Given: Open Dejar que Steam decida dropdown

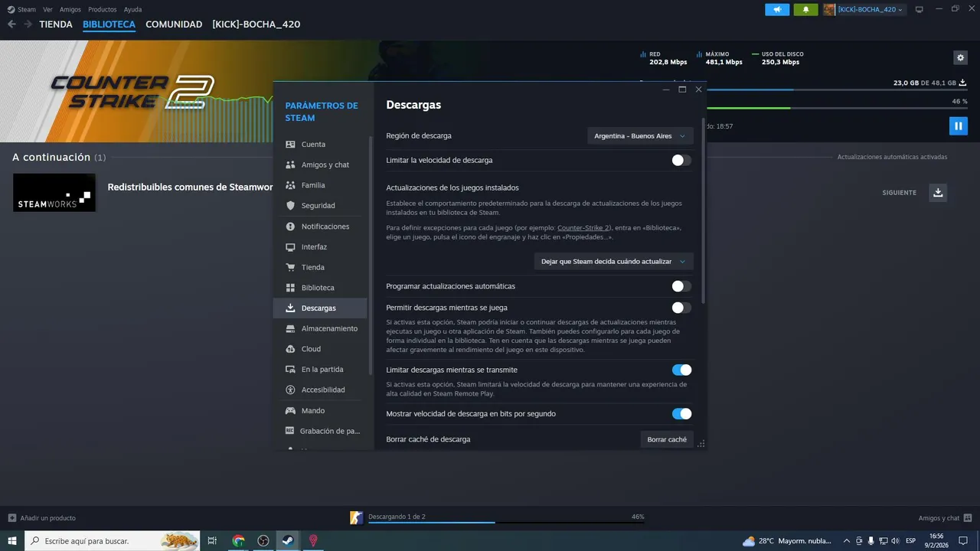Looking at the screenshot, I should tap(613, 261).
